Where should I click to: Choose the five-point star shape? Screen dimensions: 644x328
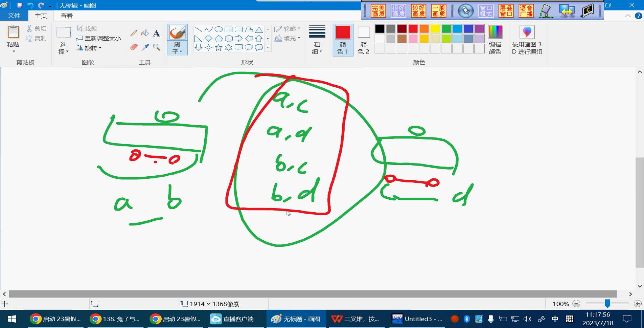pos(219,47)
